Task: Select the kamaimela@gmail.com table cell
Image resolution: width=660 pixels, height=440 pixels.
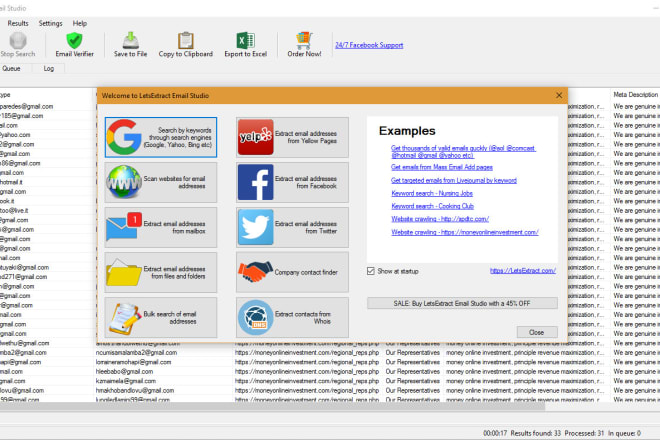Action: click(126, 381)
